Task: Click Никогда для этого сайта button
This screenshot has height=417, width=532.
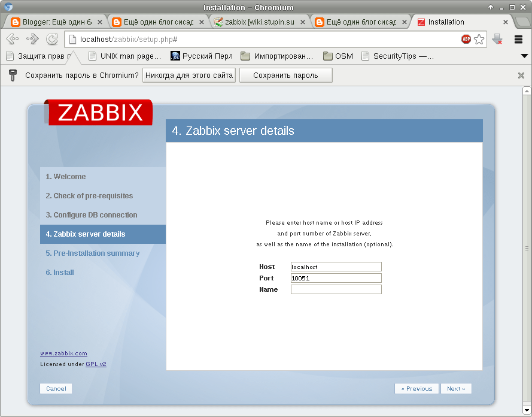Action: 189,75
